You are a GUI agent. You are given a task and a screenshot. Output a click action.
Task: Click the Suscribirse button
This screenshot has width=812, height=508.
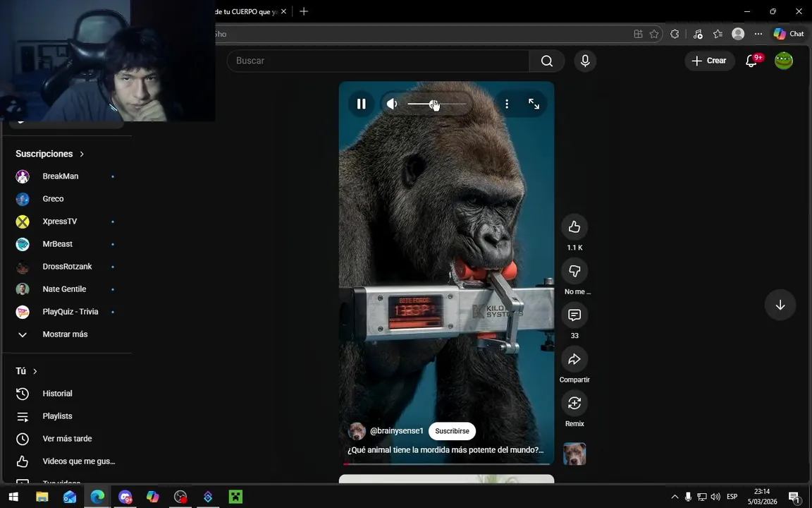[452, 431]
